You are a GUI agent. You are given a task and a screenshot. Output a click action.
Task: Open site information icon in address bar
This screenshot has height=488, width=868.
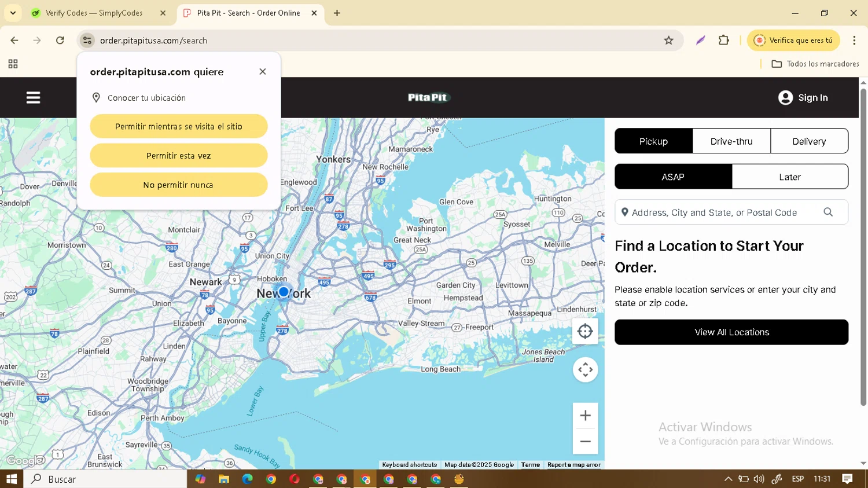point(87,41)
